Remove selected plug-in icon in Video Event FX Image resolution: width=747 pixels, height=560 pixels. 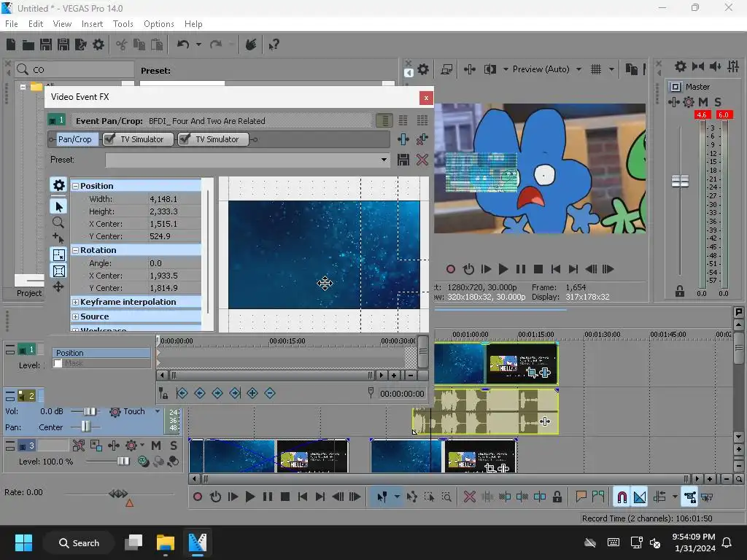(422, 139)
